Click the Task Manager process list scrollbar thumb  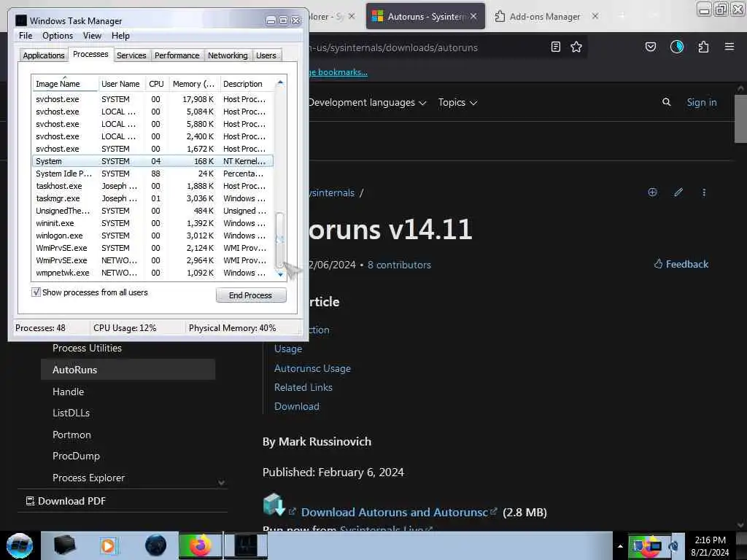(280, 239)
